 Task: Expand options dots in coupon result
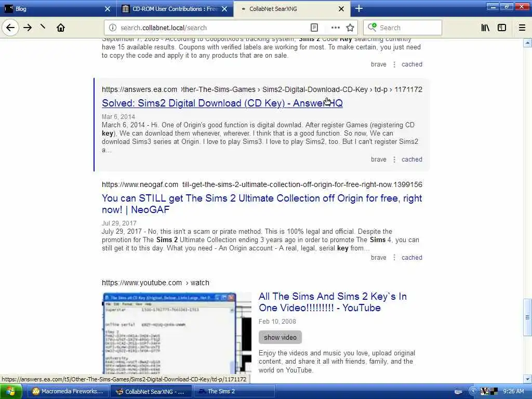click(x=394, y=64)
